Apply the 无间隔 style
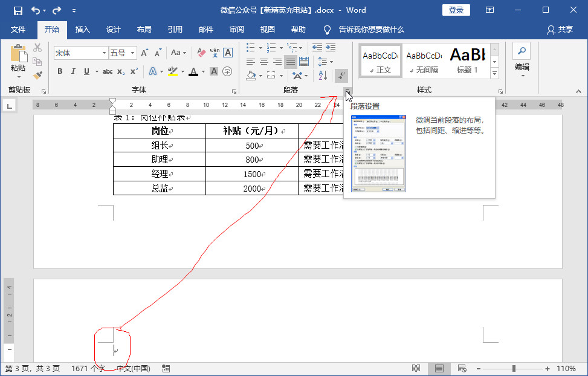Viewport: 588px width, 376px height. click(424, 61)
